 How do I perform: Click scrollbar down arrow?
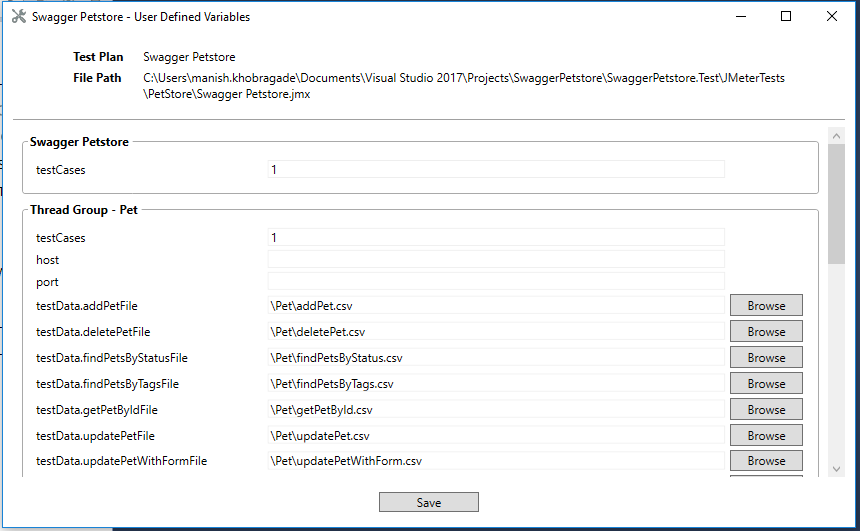[836, 469]
